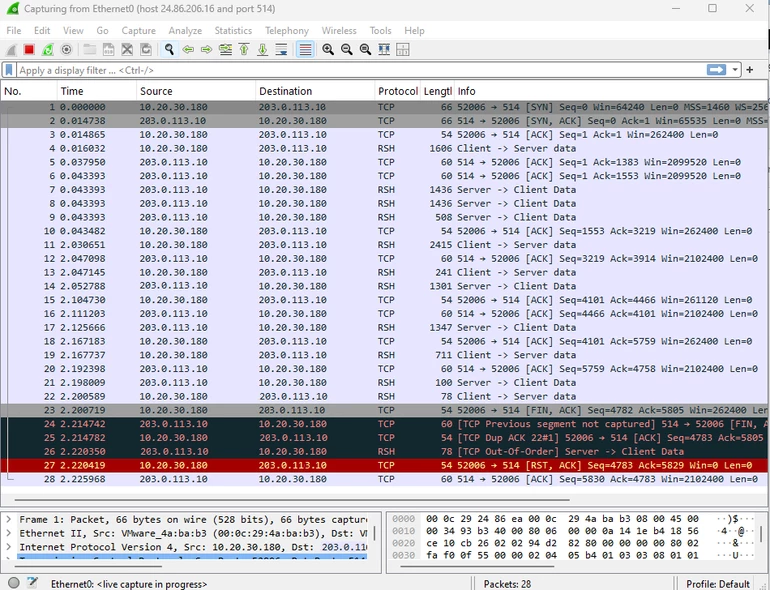Go back to previous packet
The image size is (770, 590).
coord(188,50)
